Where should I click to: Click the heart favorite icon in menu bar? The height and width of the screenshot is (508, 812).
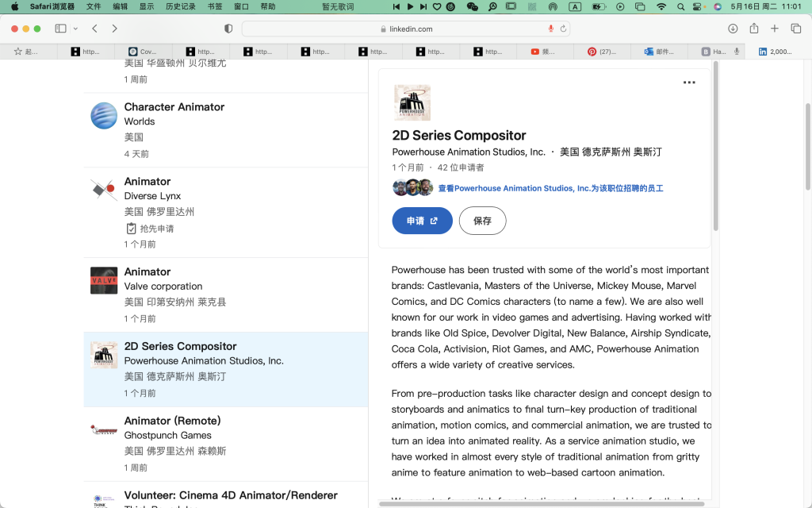[x=437, y=6]
